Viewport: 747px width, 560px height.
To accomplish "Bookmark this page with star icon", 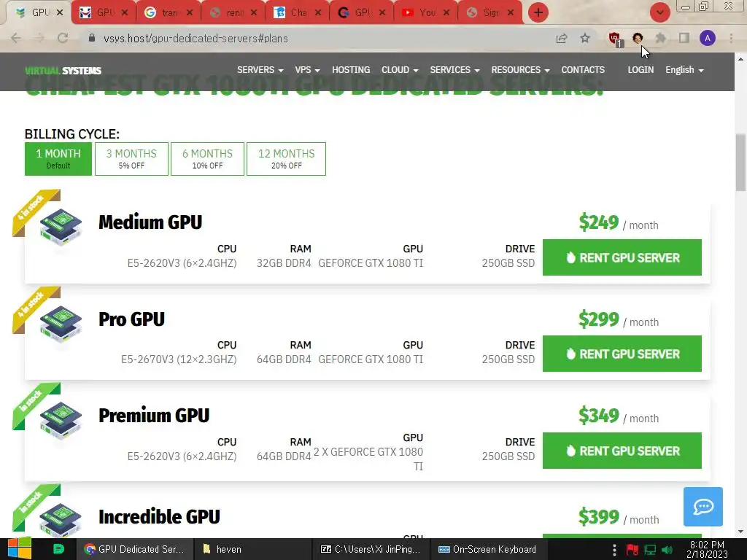I will (585, 38).
